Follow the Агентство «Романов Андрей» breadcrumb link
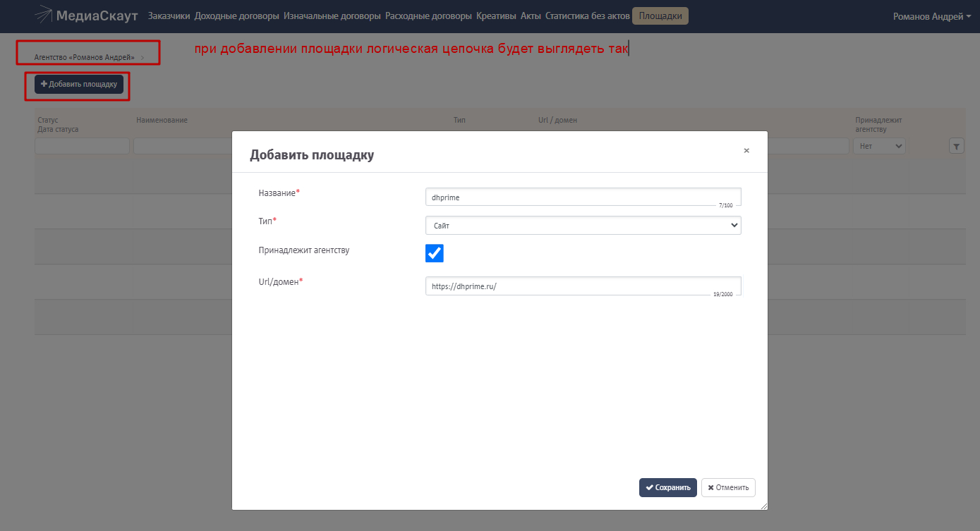 pos(85,57)
